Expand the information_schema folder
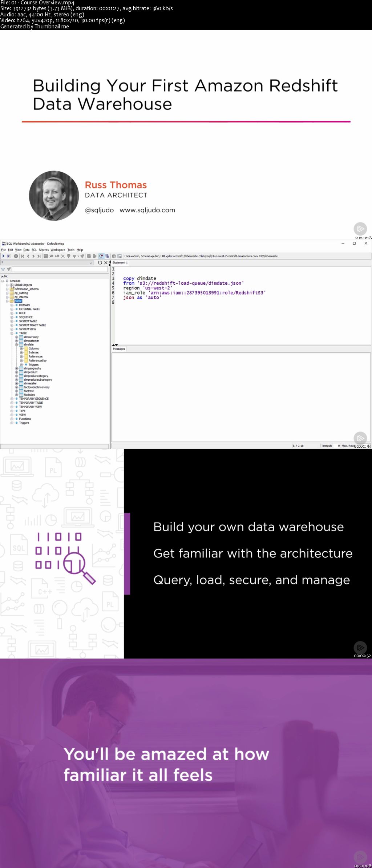 pos(7,289)
